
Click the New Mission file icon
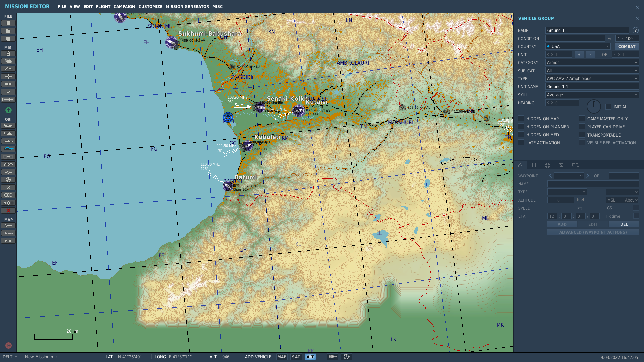point(8,23)
